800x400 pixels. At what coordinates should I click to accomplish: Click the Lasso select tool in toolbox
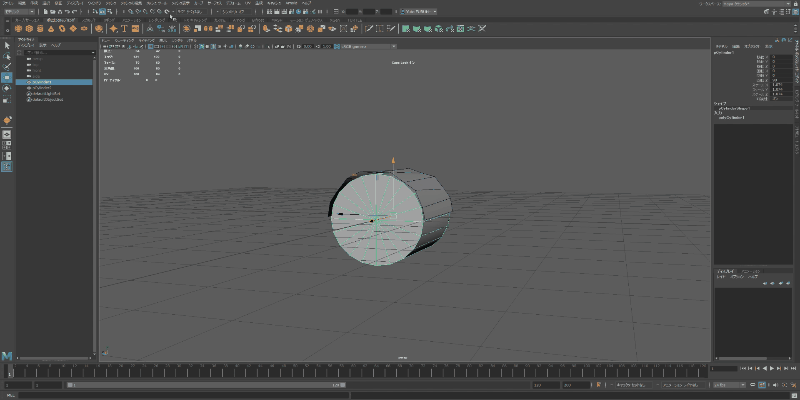7,56
